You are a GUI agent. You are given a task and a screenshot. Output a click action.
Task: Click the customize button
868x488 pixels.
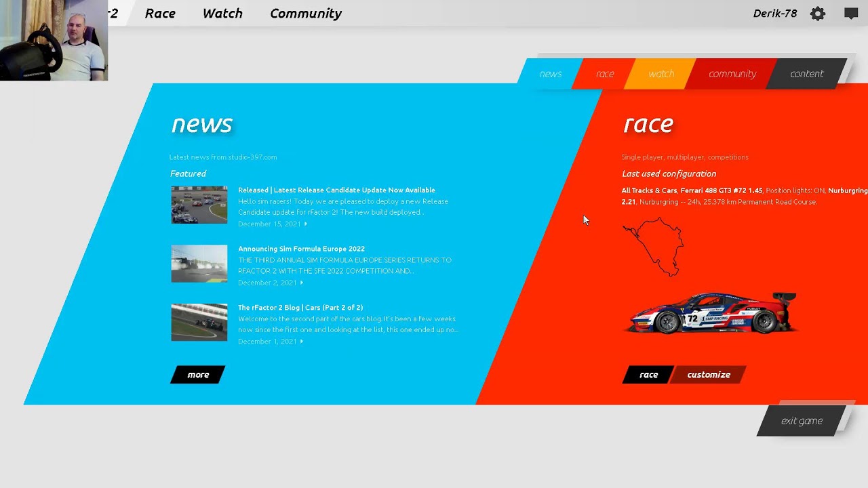709,375
